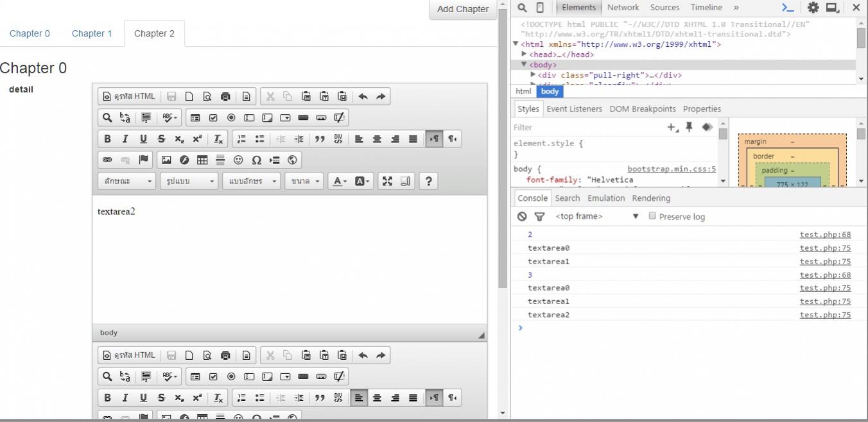Toggle Strikethrough in top editor toolbar
The width and height of the screenshot is (868, 422).
click(x=161, y=139)
